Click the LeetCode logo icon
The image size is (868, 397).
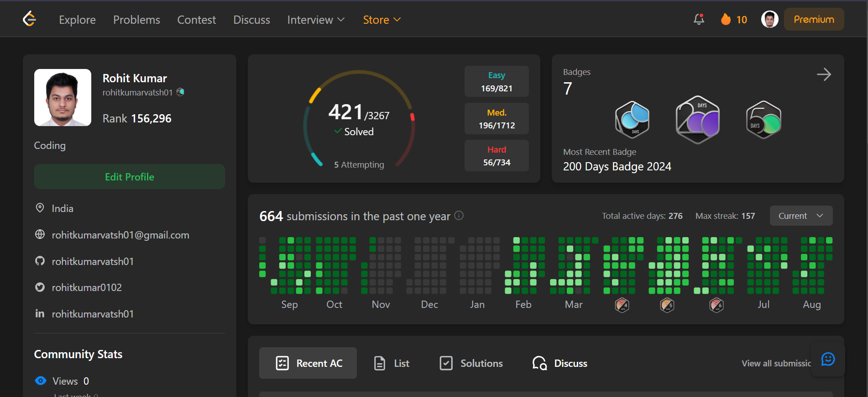pyautogui.click(x=29, y=19)
